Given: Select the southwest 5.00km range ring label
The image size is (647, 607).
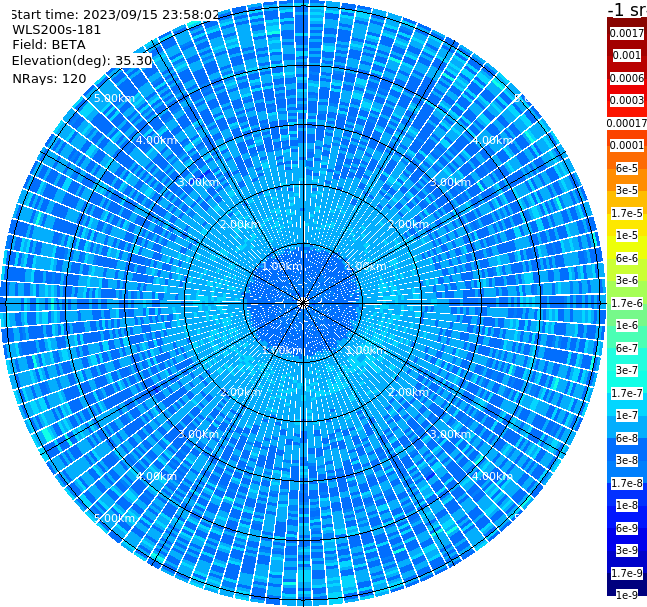Looking at the screenshot, I should 114,518.
